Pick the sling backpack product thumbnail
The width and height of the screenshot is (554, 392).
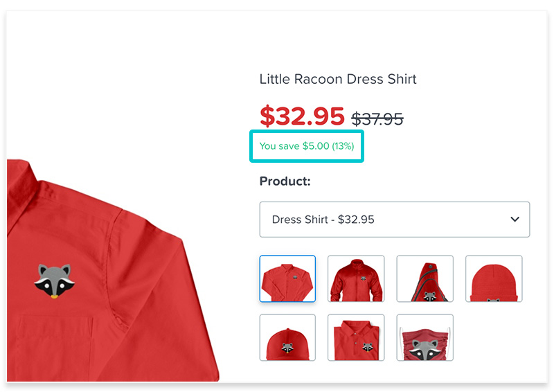pos(425,278)
